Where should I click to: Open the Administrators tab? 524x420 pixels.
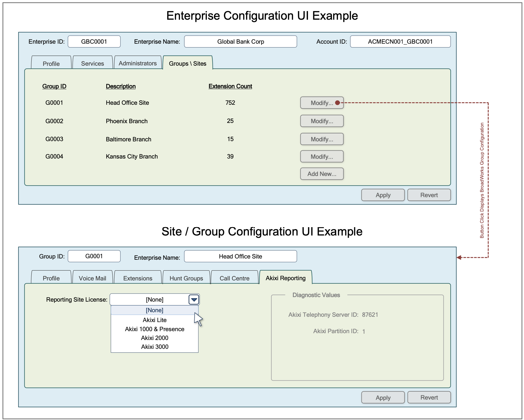(138, 63)
